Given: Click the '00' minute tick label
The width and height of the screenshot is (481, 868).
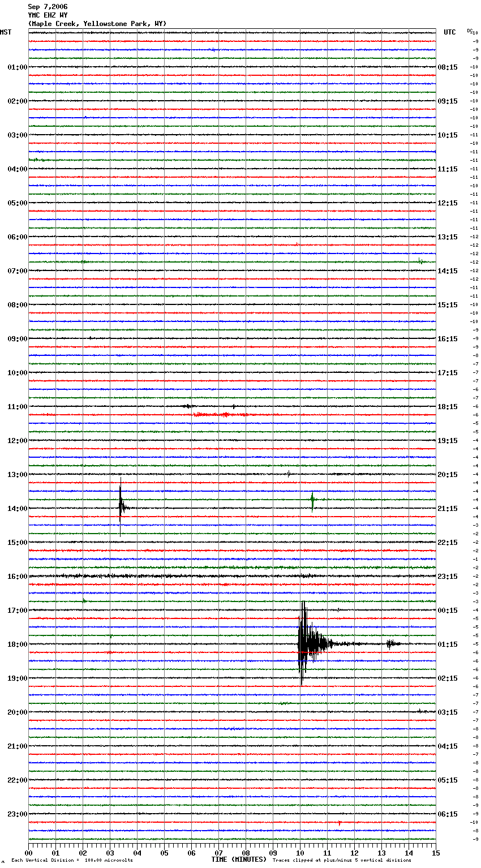Looking at the screenshot, I should pos(29,853).
